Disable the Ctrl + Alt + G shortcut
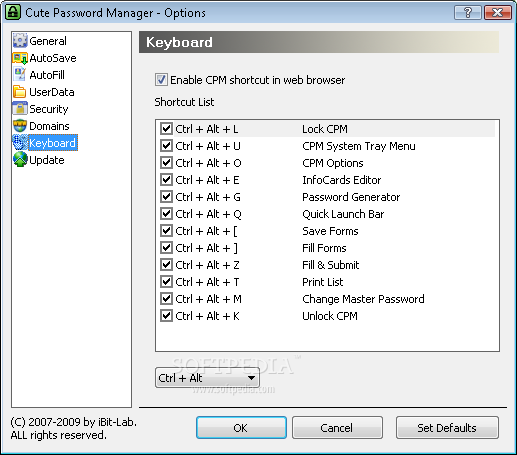Image resolution: width=517 pixels, height=455 pixels. 166,197
